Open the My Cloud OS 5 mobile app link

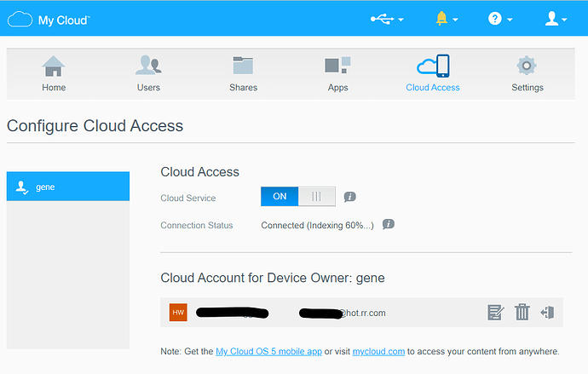(268, 351)
